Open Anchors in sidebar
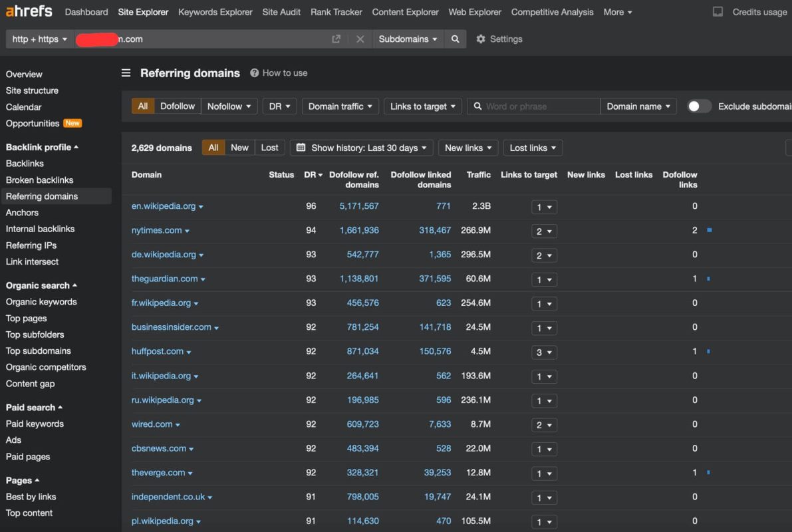 22,213
